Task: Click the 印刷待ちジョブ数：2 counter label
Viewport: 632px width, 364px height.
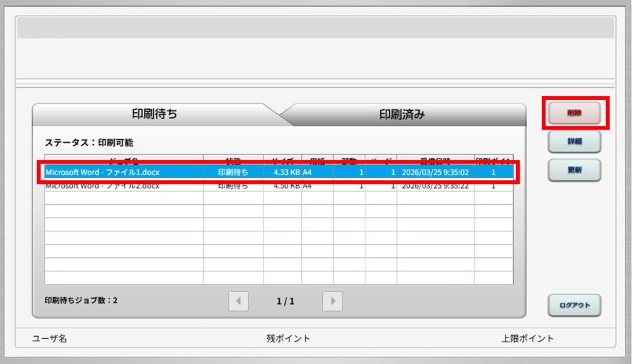Action: pos(81,301)
